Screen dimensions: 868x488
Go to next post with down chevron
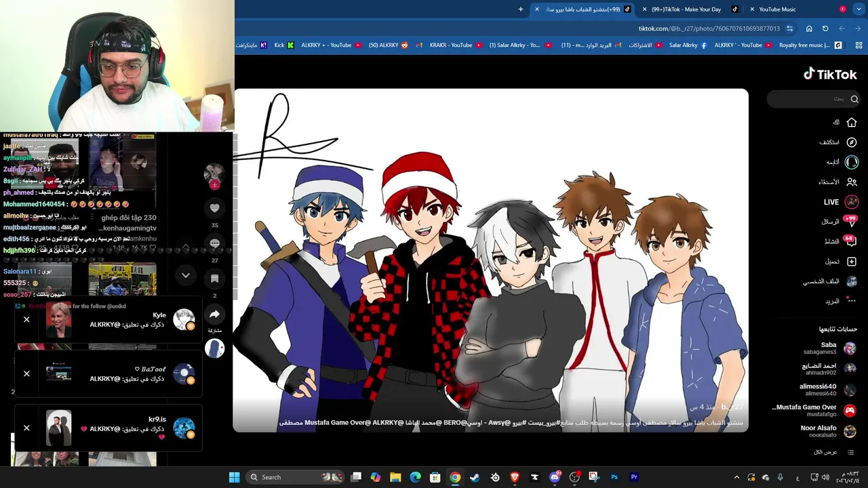click(x=186, y=275)
